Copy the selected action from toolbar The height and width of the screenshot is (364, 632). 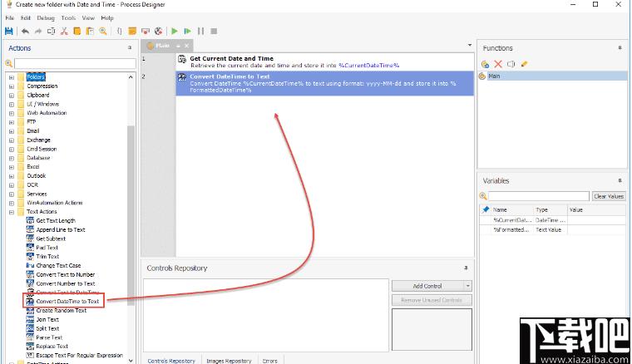pos(77,31)
